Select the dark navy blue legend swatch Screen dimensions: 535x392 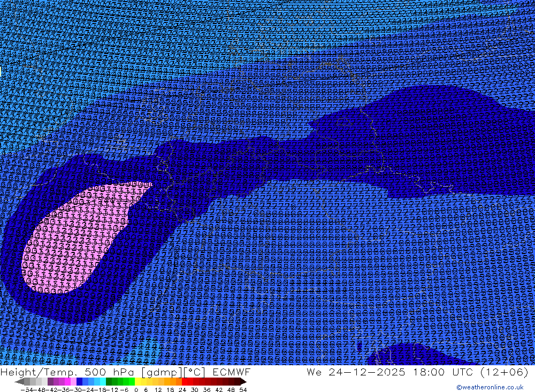(79, 382)
